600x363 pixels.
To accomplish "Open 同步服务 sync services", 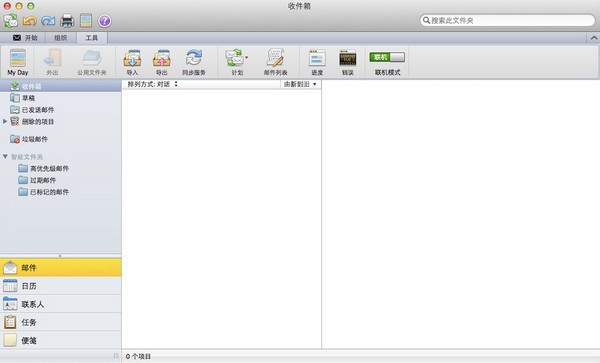I will tap(194, 62).
